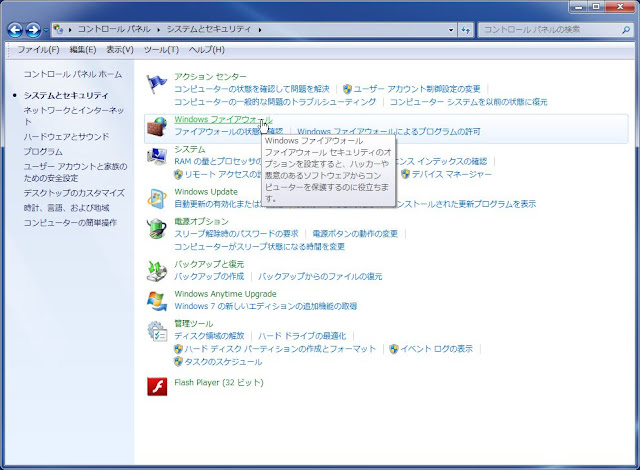Click Windows 7 の新しいエディションの追加機能の取得
640x470 pixels.
[266, 306]
